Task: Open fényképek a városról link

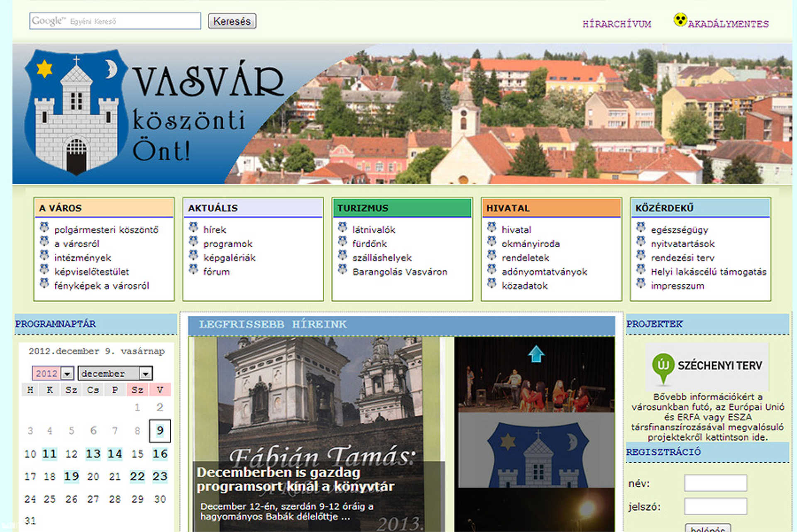Action: pos(101,286)
